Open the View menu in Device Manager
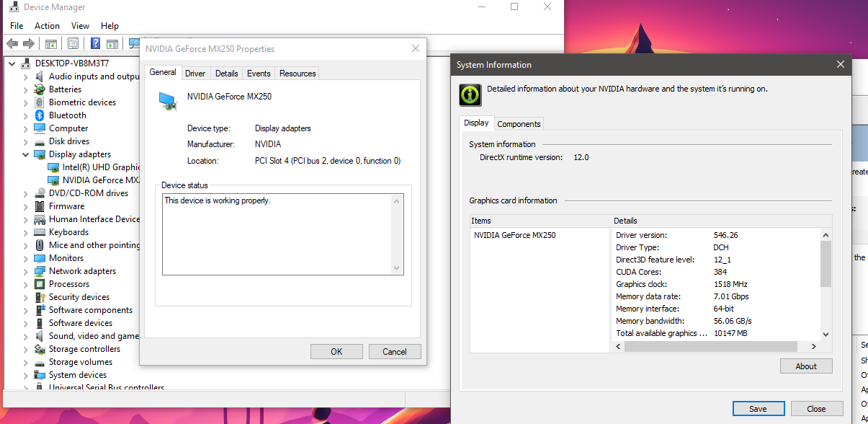This screenshot has width=868, height=424. click(81, 26)
